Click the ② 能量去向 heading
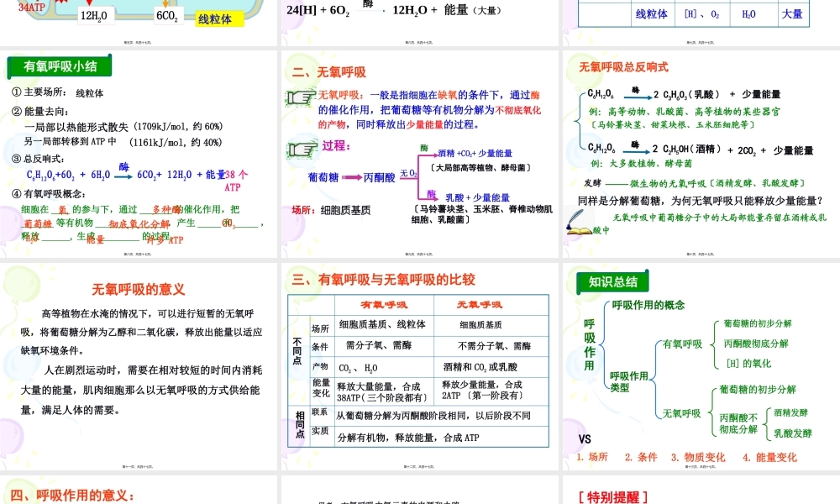Viewport: 840px width, 504px height. [40, 112]
